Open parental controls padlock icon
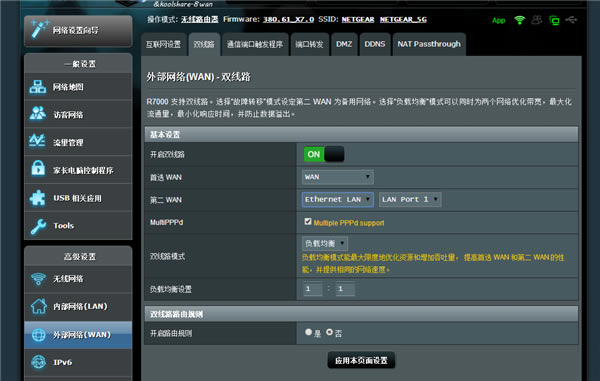Image resolution: width=600 pixels, height=381 pixels. (x=38, y=169)
